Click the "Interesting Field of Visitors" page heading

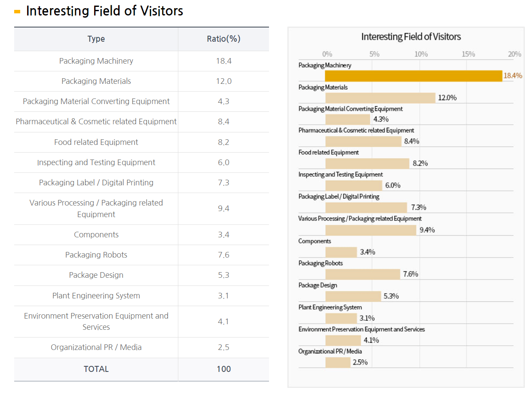point(104,11)
